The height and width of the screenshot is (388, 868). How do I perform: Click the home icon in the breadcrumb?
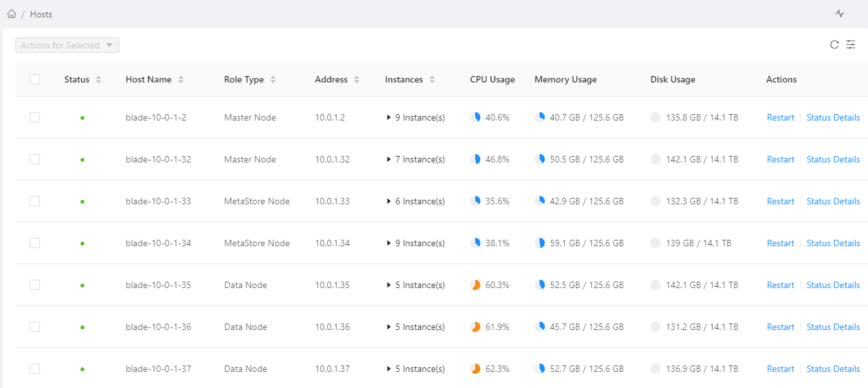11,14
